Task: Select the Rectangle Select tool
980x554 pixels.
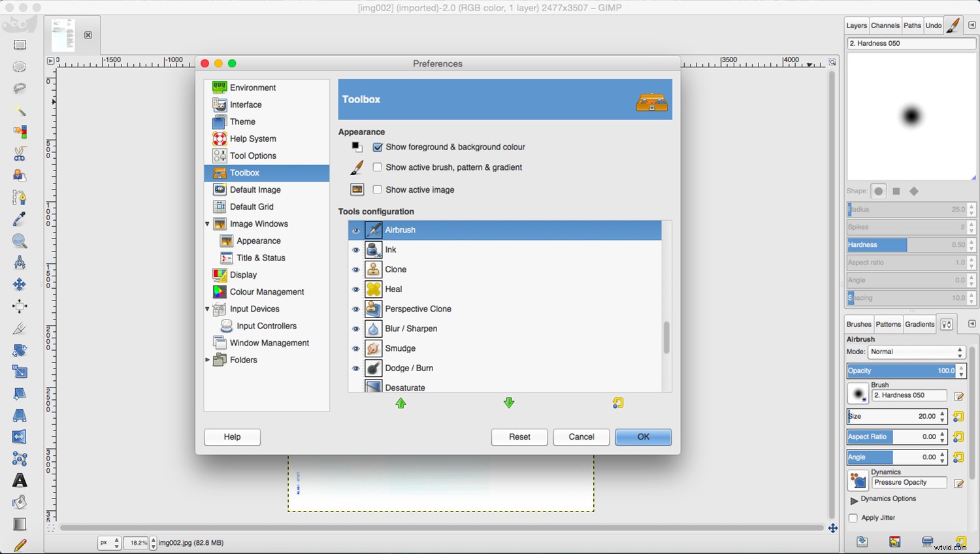Action: click(x=20, y=45)
